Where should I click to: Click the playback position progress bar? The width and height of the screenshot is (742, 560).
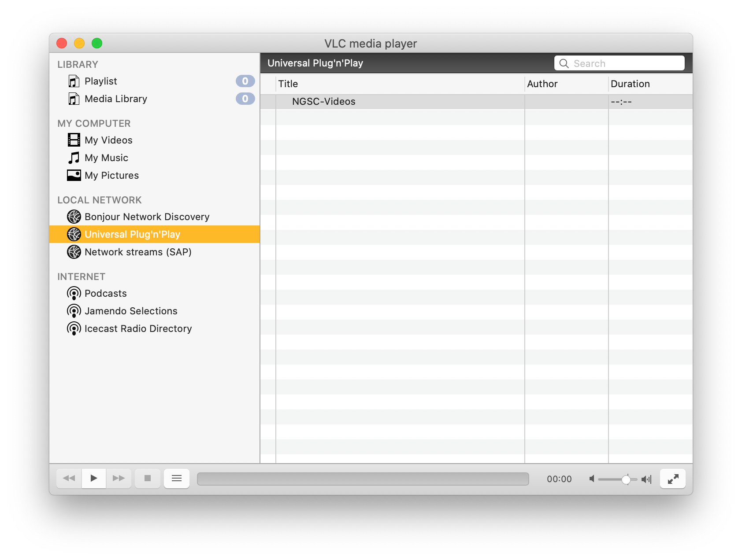(x=363, y=479)
